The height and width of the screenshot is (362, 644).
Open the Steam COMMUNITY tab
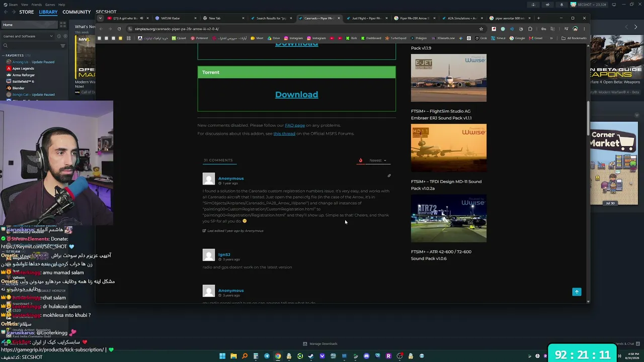(76, 12)
